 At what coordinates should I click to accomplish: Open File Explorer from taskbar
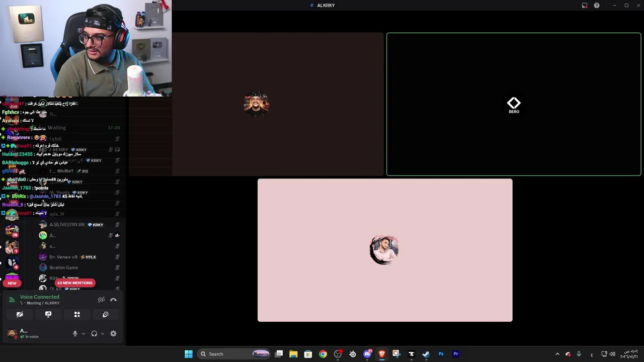293,354
